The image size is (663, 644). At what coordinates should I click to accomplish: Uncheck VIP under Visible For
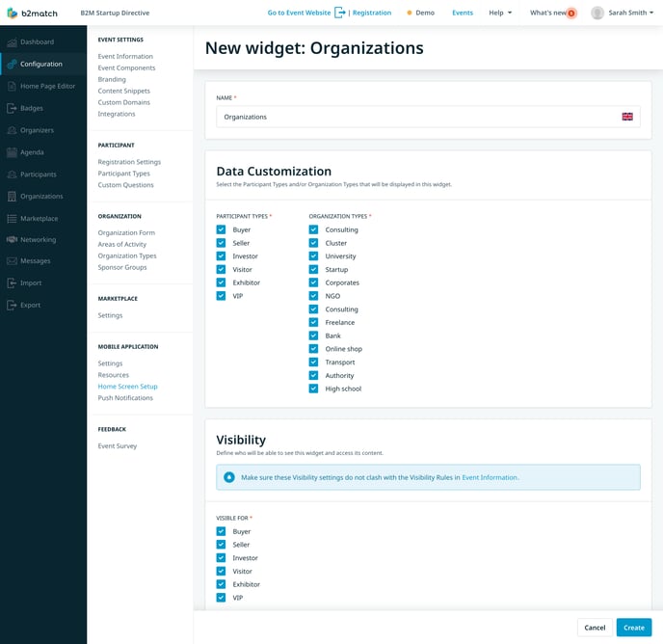pyautogui.click(x=221, y=598)
